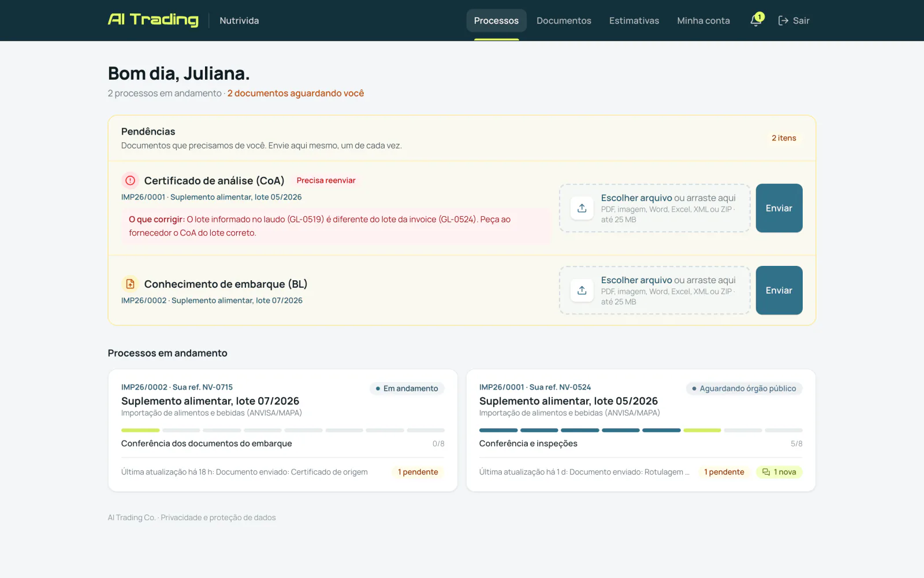Switch to the Documentos tab
The width and height of the screenshot is (924, 578).
(564, 21)
